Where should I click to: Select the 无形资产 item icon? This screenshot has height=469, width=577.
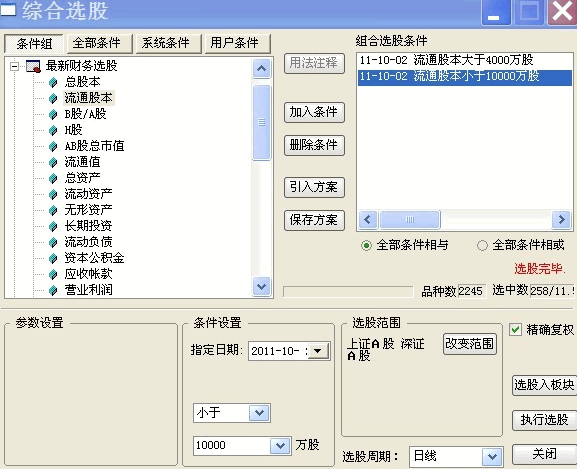(x=53, y=210)
